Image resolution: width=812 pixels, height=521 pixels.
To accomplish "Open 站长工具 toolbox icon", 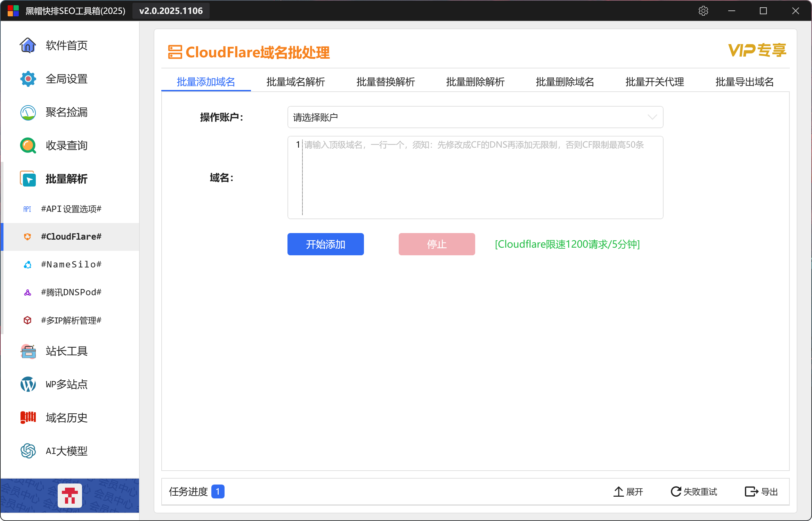I will point(28,351).
